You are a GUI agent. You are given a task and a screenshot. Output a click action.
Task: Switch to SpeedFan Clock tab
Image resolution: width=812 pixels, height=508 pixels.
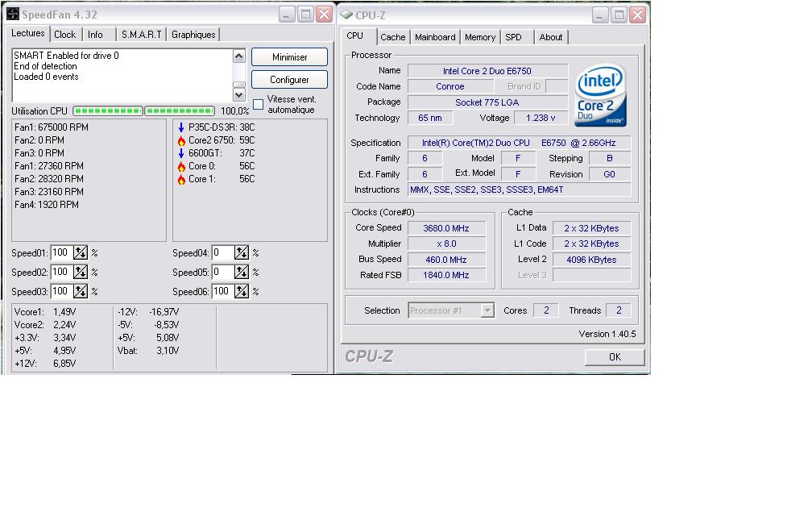pos(64,35)
